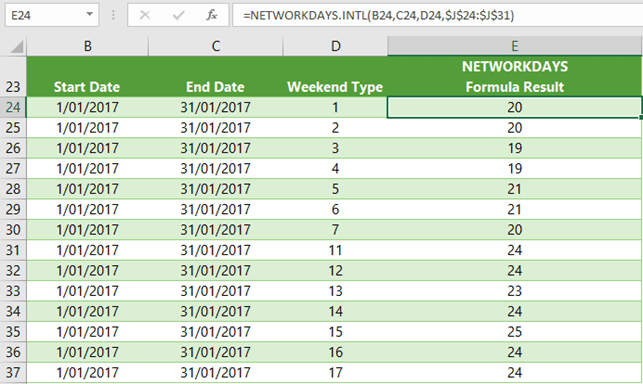Select weekend type cell with value 16
Screen dimensions: 643x384
[335, 352]
